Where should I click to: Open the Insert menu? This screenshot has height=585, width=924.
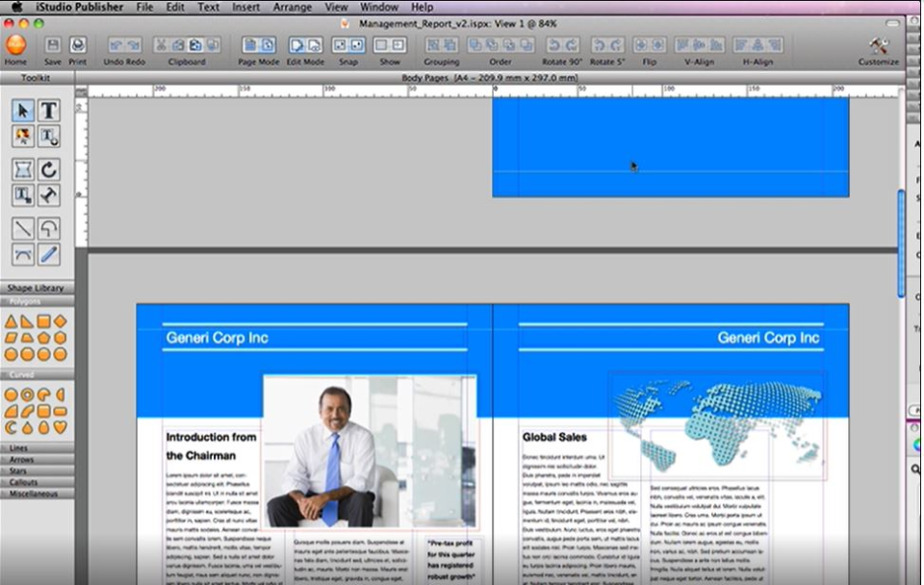tap(245, 7)
